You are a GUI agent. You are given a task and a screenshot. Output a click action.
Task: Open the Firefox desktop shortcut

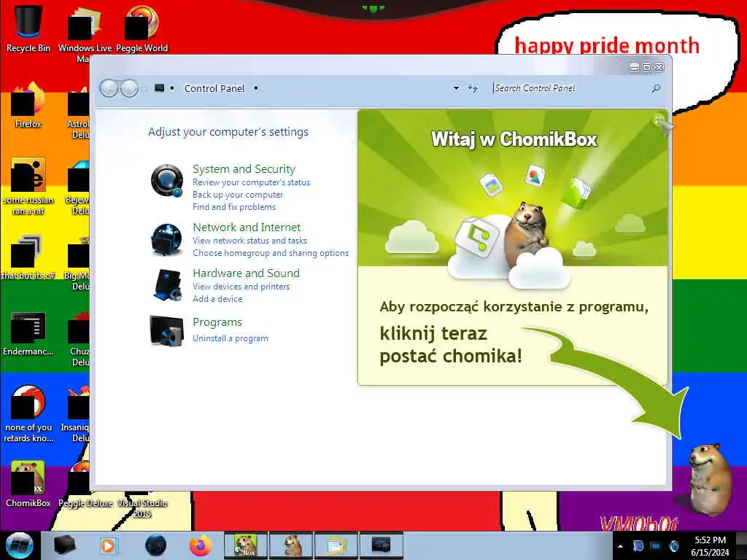tap(28, 106)
